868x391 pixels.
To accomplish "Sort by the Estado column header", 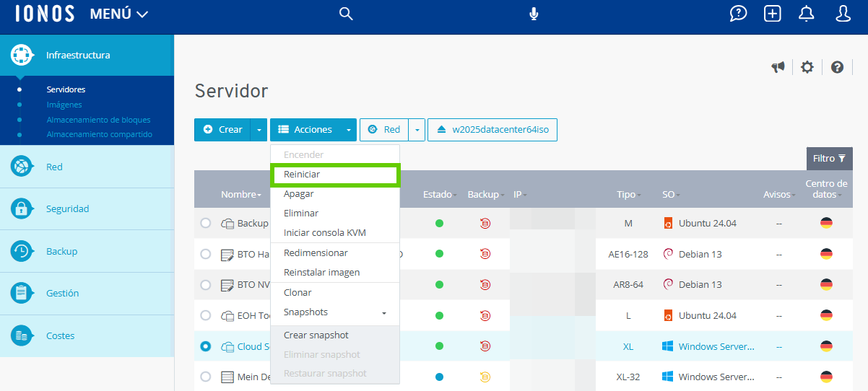I will tap(440, 195).
